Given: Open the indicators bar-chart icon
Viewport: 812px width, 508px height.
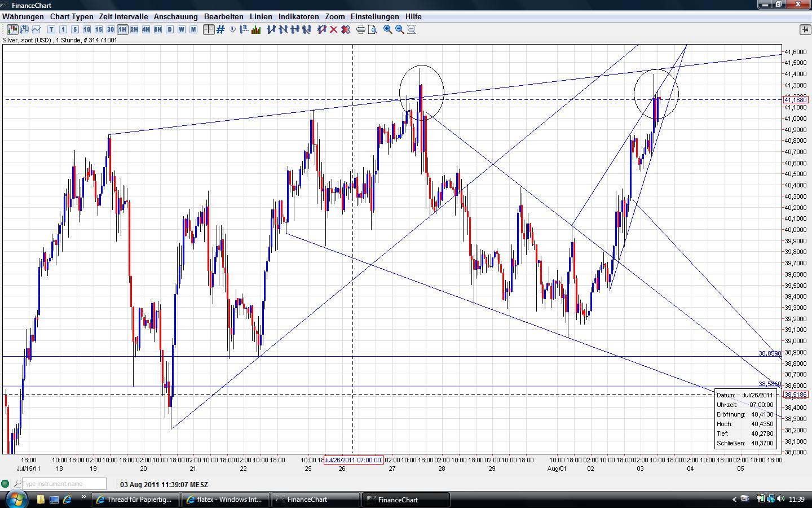Looking at the screenshot, I should 255,29.
